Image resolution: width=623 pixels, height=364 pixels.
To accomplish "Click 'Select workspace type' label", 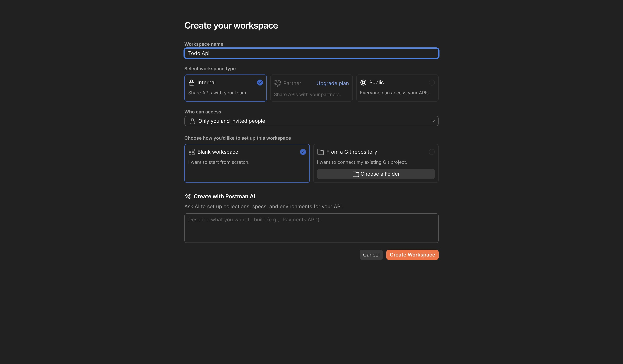I will coord(210,69).
